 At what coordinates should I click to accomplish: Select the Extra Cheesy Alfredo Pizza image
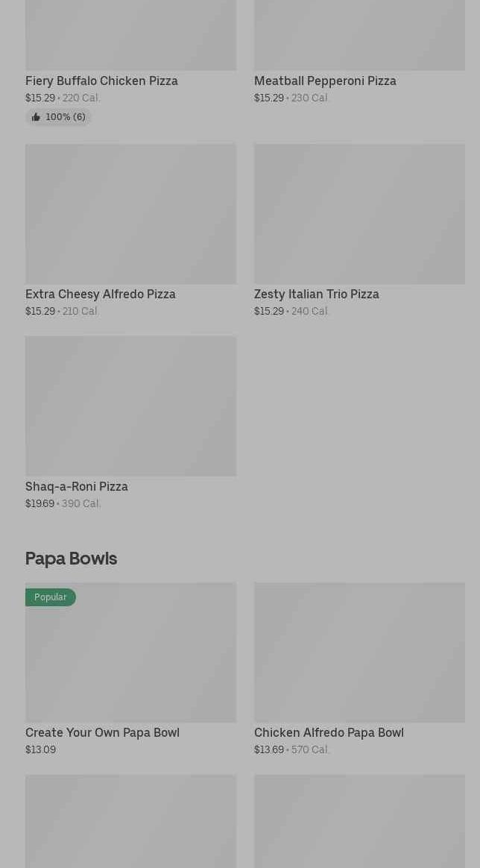(x=130, y=214)
